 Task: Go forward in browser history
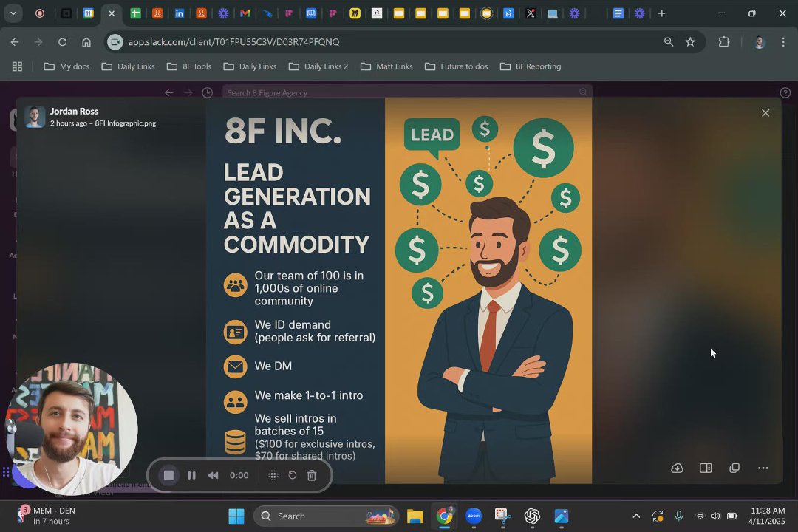tap(38, 41)
